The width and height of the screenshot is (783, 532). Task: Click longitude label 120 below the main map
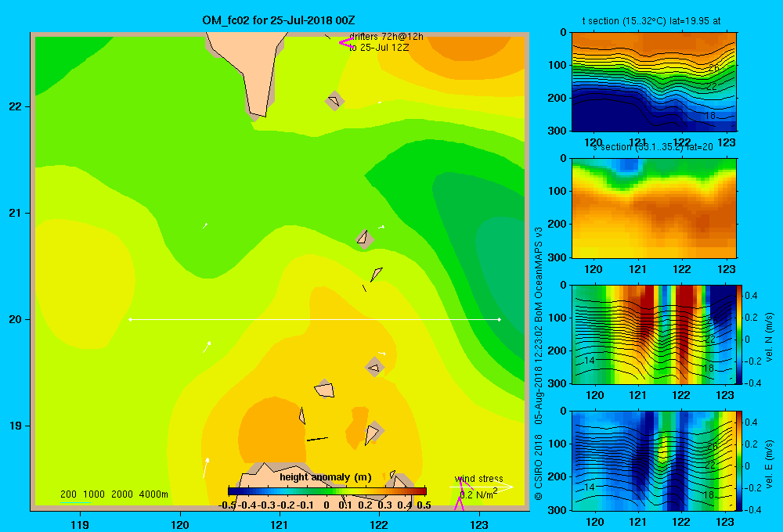pos(180,524)
